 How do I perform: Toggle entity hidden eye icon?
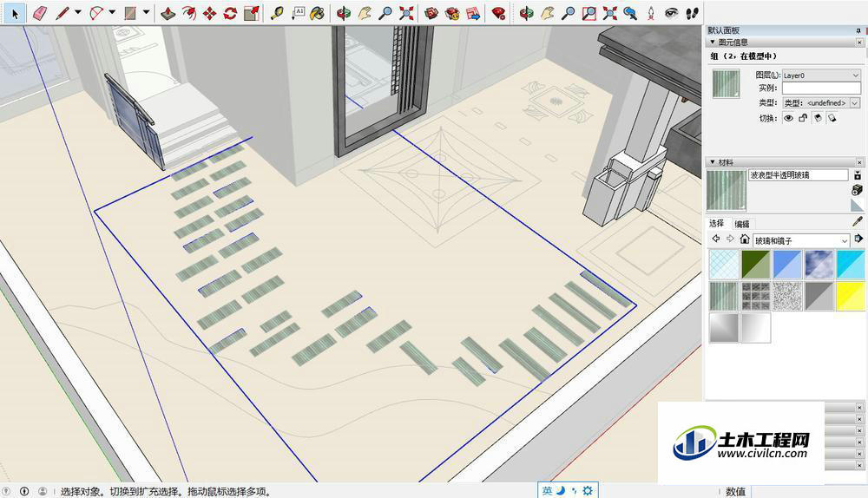[x=788, y=118]
